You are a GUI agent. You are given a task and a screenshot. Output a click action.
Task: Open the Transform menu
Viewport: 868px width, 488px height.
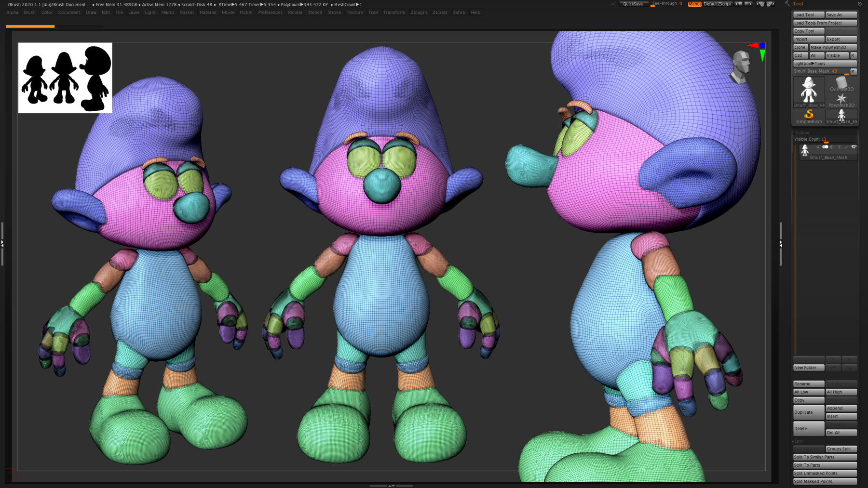394,13
